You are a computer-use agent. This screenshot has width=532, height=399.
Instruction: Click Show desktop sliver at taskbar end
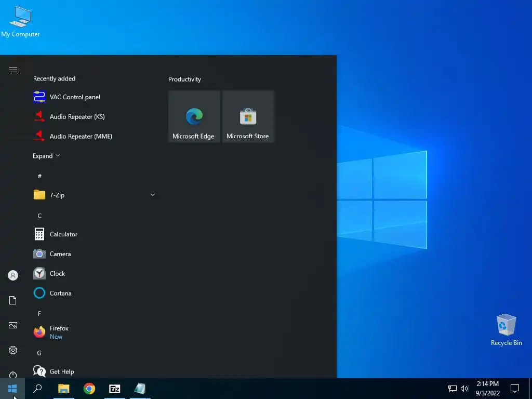[x=530, y=389]
